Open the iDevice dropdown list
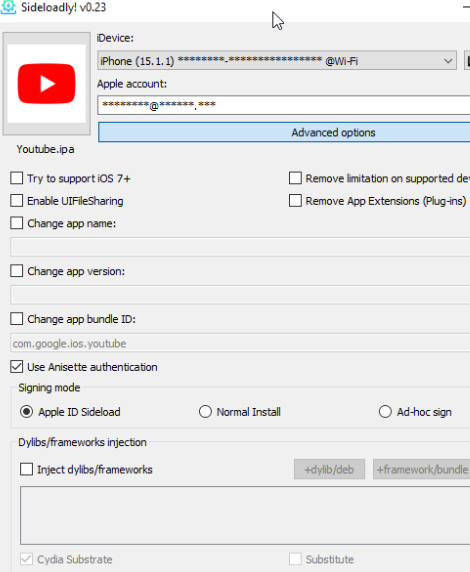This screenshot has width=470, height=572. [277, 61]
